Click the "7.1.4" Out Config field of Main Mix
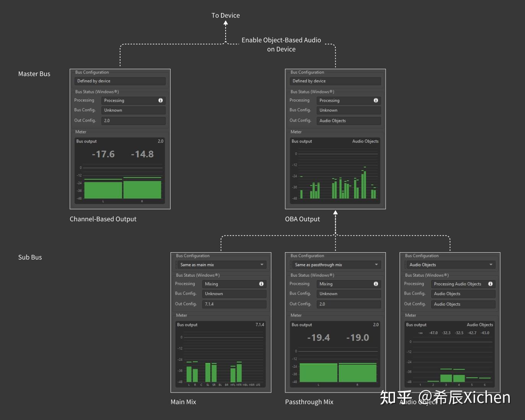525x420 pixels. (x=234, y=304)
